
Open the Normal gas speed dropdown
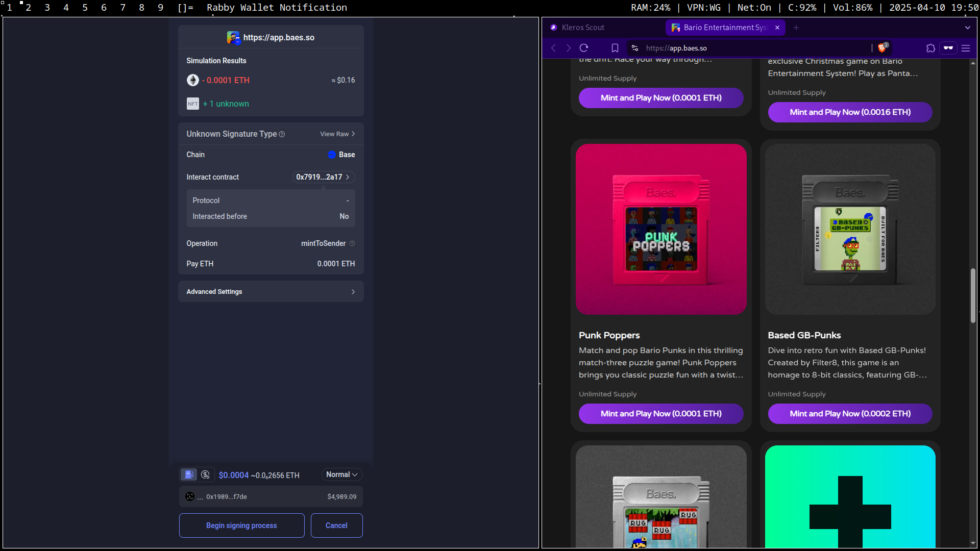pos(342,474)
